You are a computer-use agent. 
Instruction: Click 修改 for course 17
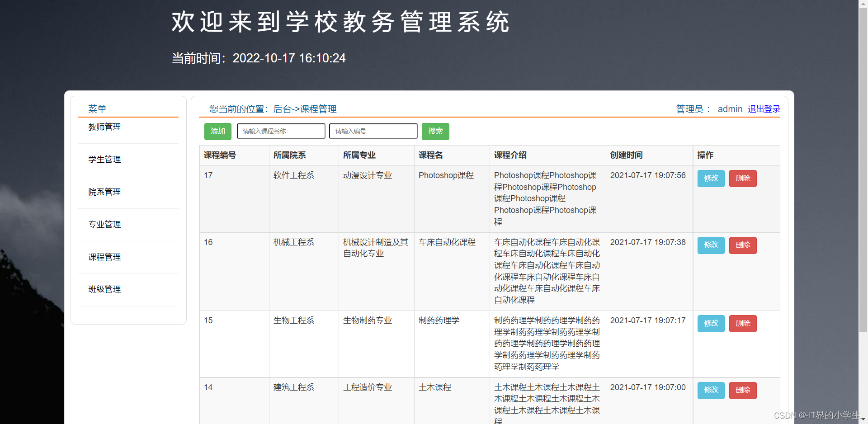coord(711,179)
